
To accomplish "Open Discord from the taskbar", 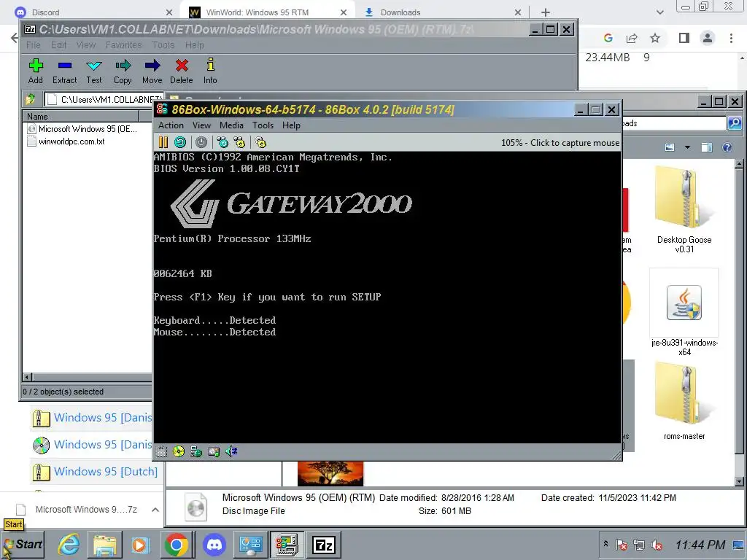I will (x=214, y=544).
